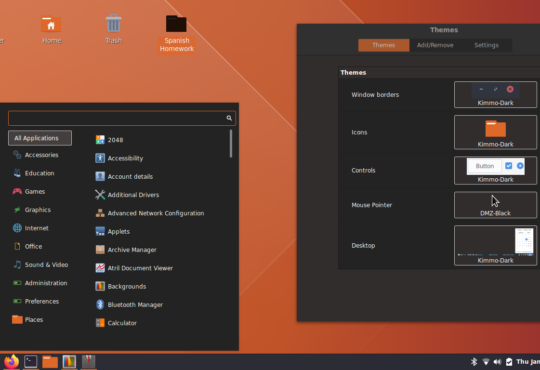Open the network tray icon

(486, 362)
